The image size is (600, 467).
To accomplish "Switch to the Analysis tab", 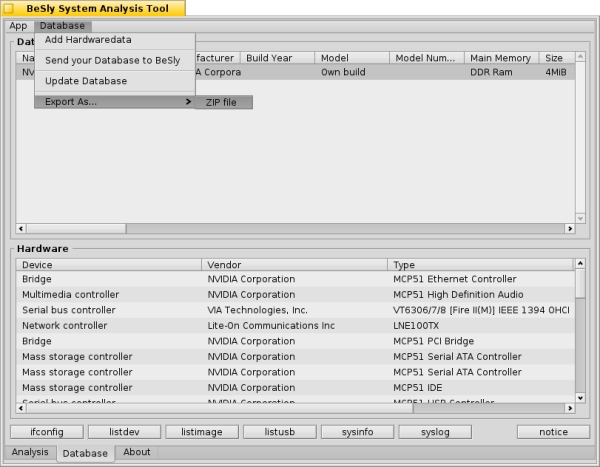I will coord(29,453).
